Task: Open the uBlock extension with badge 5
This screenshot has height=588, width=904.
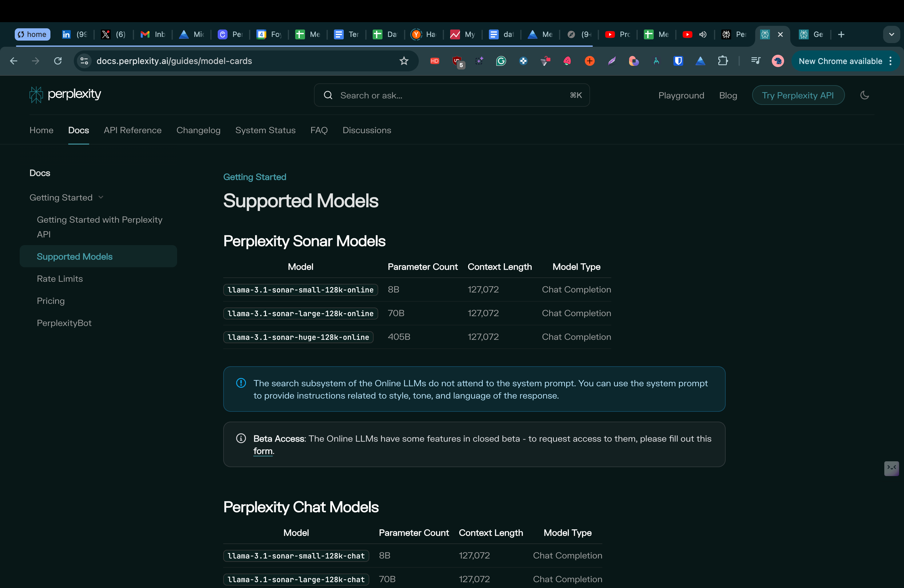Action: point(458,62)
